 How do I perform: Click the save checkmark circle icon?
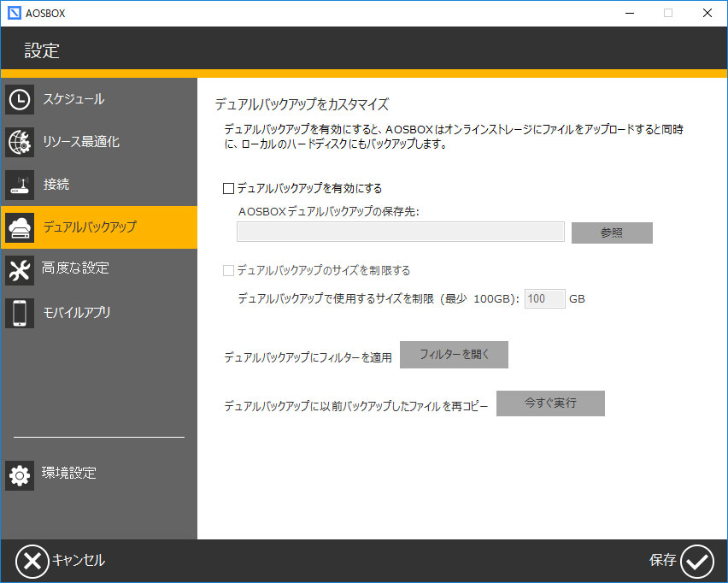[697, 561]
